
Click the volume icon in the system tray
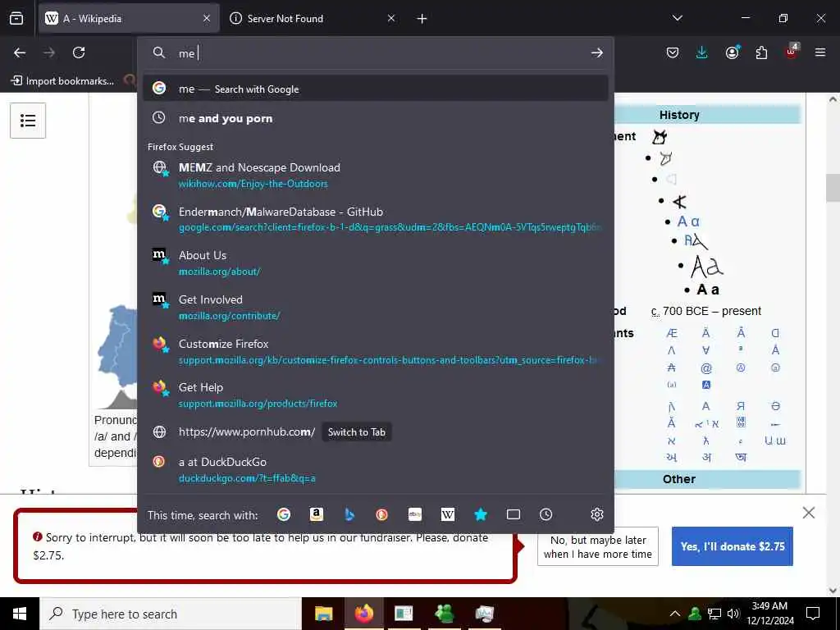(x=733, y=614)
